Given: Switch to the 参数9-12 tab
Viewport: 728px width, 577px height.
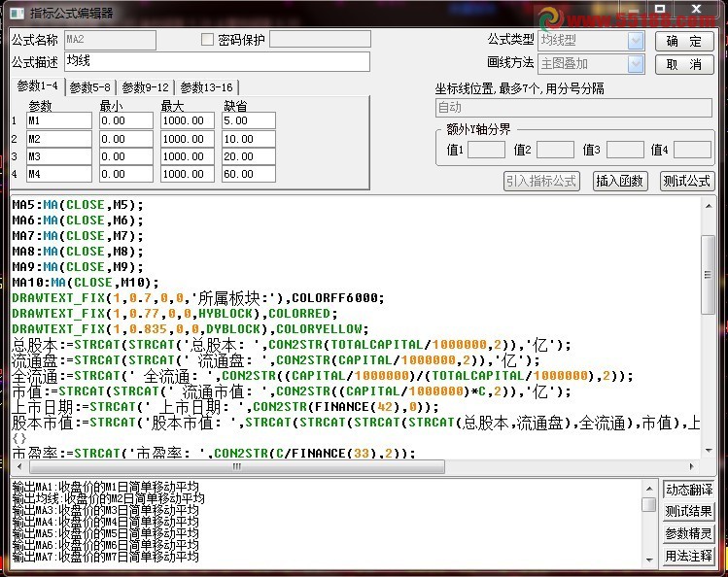Looking at the screenshot, I should click(146, 87).
